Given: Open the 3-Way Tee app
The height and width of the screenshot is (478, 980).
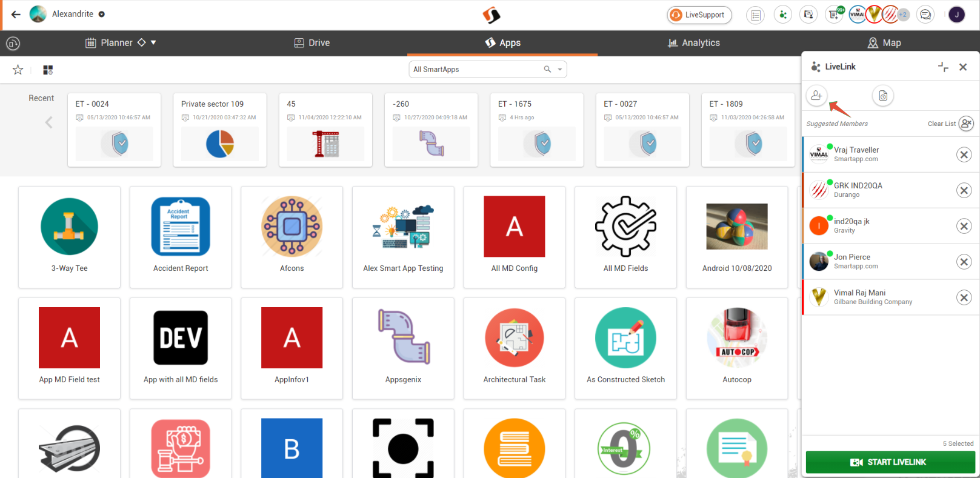Looking at the screenshot, I should point(69,237).
